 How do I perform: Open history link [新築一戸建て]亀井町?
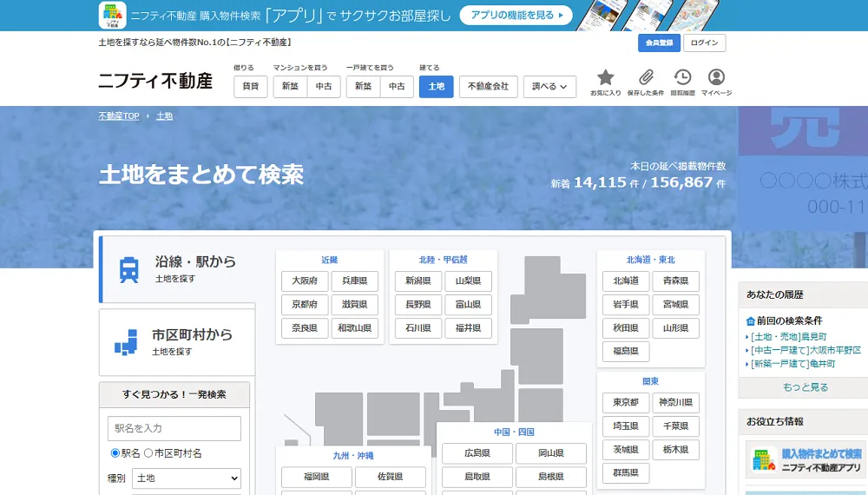(x=792, y=364)
